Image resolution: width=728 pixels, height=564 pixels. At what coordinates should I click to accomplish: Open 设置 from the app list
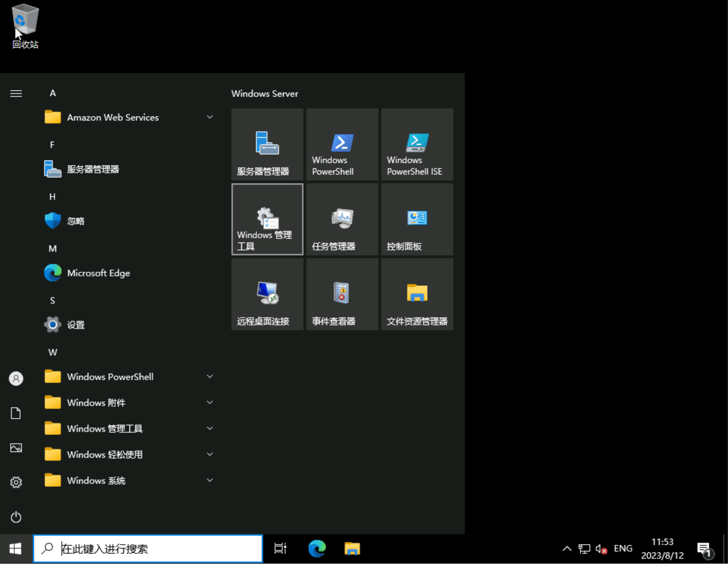[75, 324]
